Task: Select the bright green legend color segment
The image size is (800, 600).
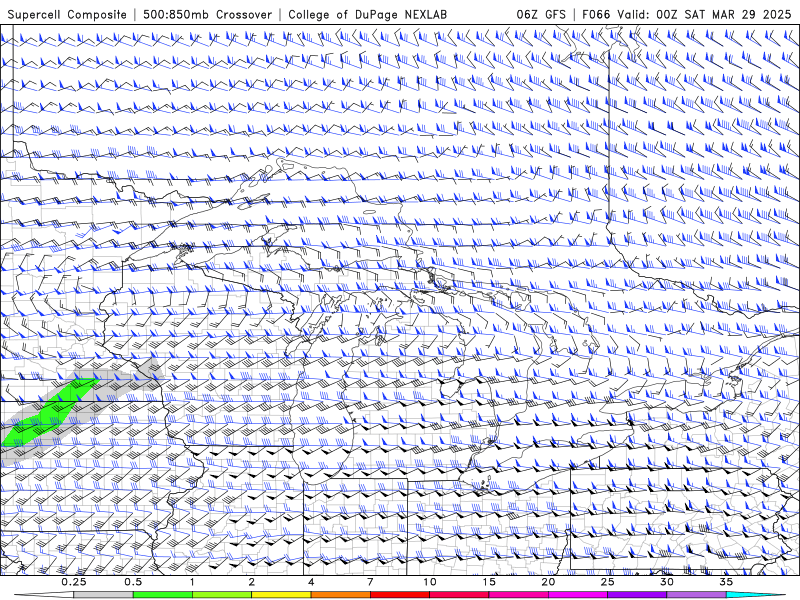Action: coord(163,595)
